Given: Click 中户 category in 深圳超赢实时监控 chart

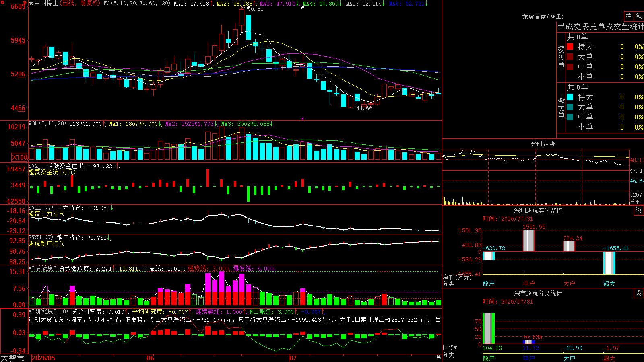Looking at the screenshot, I should click(529, 284).
